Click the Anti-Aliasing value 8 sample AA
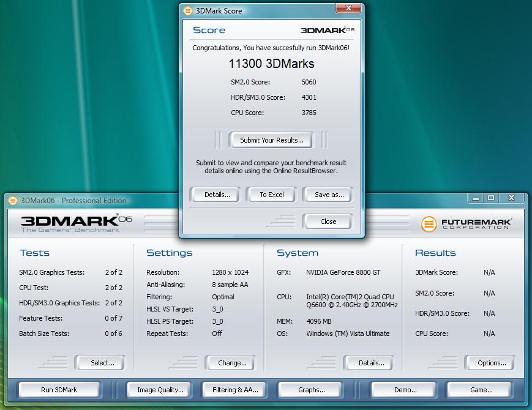The image size is (532, 410). pos(230,285)
